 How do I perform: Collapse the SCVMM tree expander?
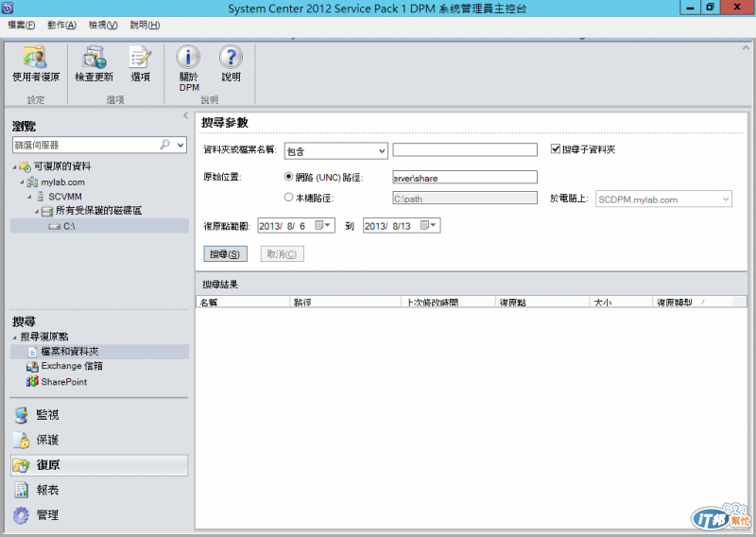pyautogui.click(x=29, y=197)
